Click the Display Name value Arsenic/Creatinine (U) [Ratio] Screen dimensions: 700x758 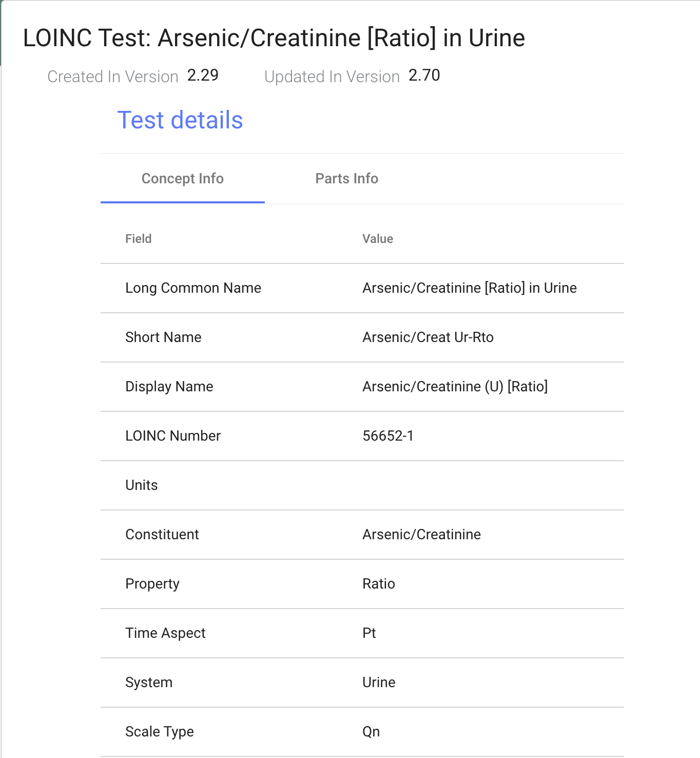coord(455,387)
